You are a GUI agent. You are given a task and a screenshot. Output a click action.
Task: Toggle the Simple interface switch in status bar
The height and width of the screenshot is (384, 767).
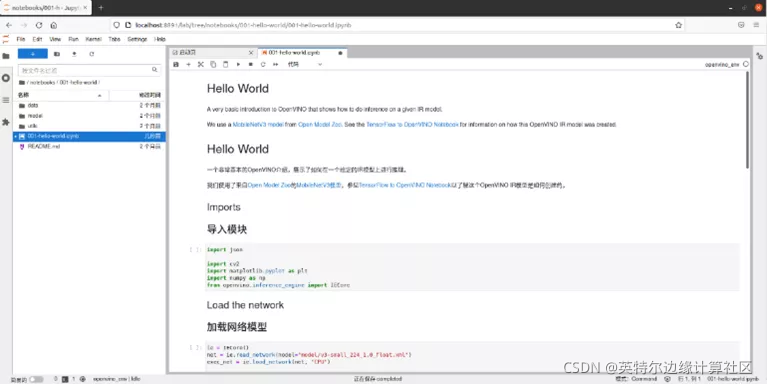[x=36, y=379]
